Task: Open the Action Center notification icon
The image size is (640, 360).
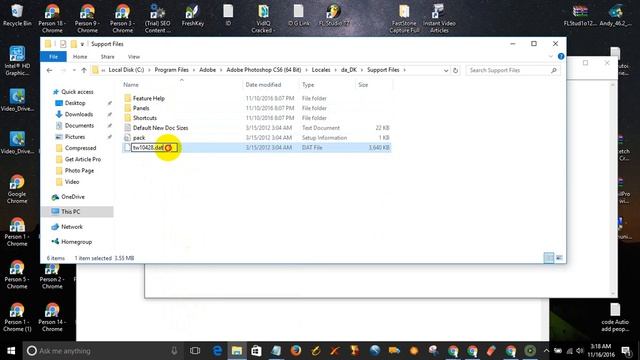Action: 626,351
